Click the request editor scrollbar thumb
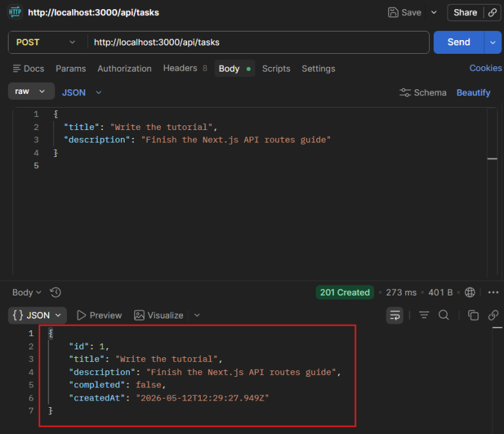The image size is (504, 434). (492, 159)
